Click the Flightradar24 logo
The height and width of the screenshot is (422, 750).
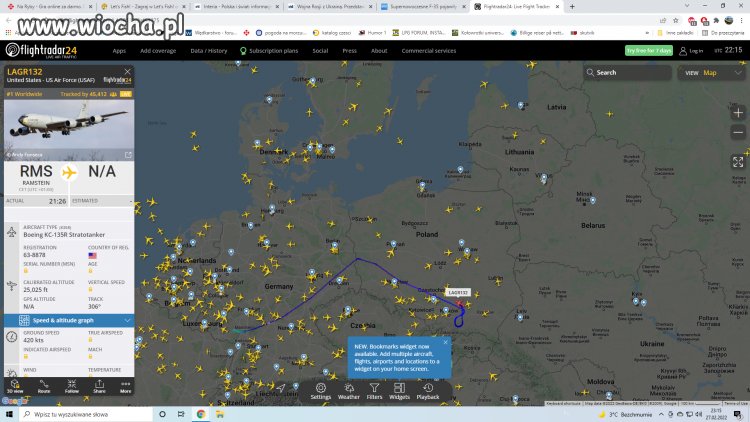[x=42, y=50]
